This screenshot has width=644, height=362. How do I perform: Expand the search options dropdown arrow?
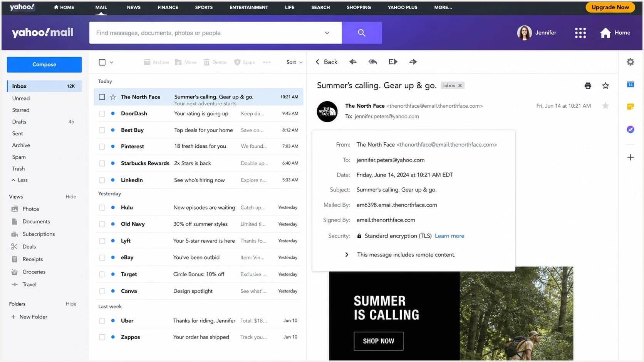327,33
